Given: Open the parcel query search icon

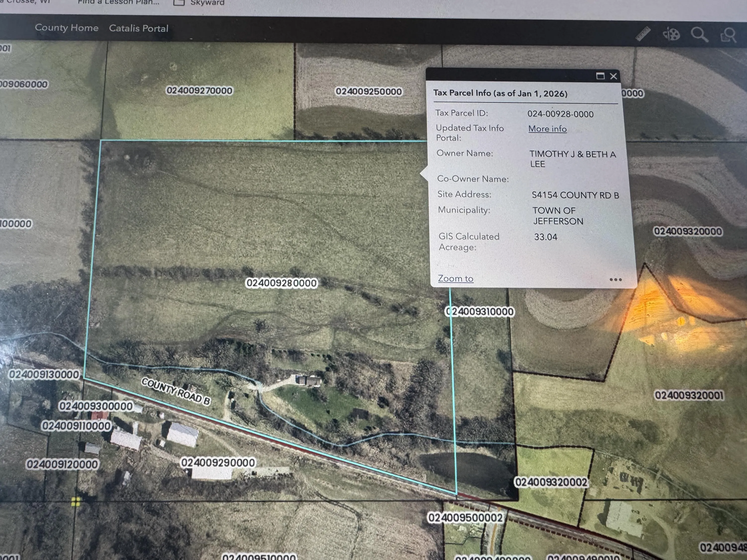Looking at the screenshot, I should pos(728,35).
